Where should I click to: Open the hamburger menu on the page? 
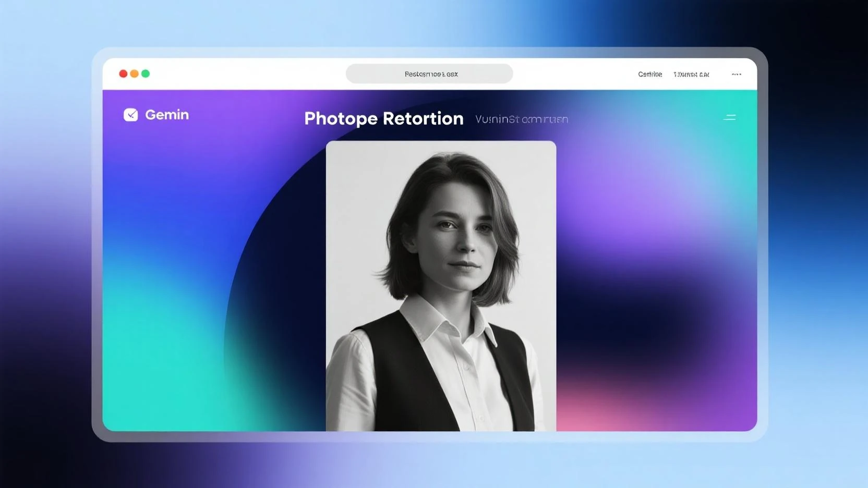click(729, 117)
